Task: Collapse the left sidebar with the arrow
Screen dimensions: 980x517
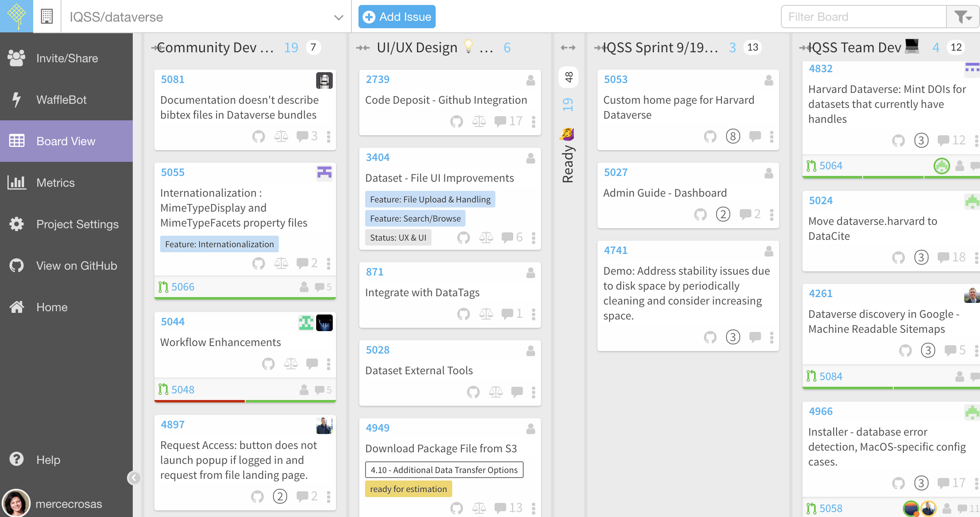Action: pos(133,478)
